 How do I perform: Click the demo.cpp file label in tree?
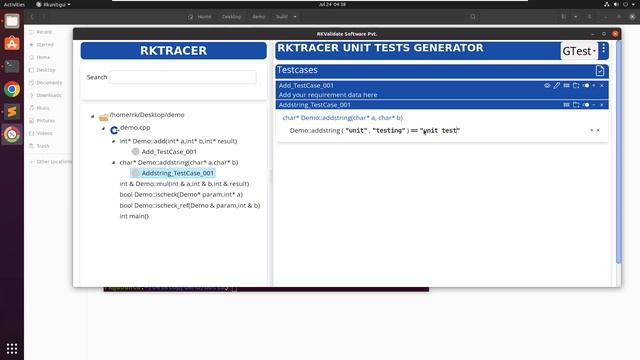coord(135,127)
